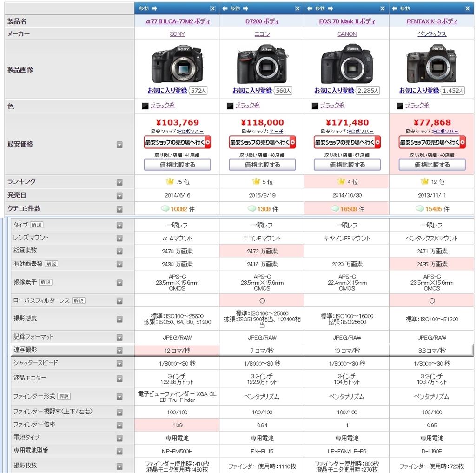
Task: Open D7200 ボディ product link
Action: (262, 21)
